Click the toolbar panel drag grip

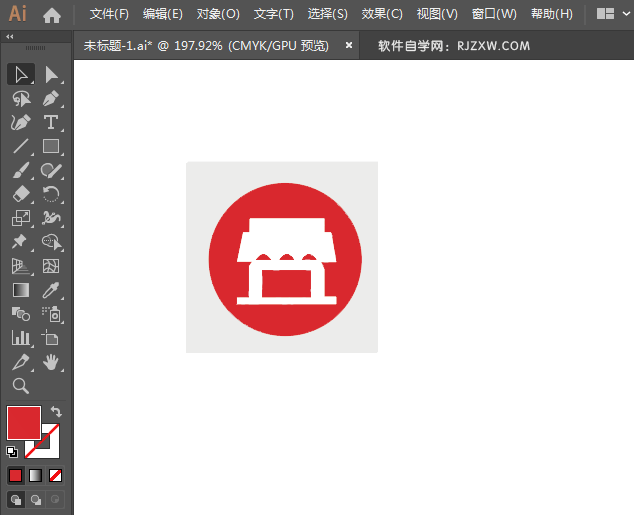36,48
